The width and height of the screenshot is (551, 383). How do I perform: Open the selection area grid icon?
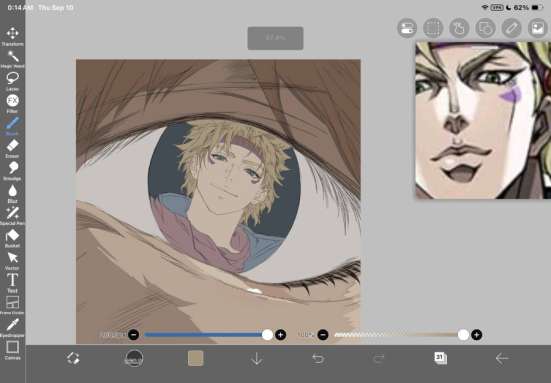pyautogui.click(x=433, y=28)
